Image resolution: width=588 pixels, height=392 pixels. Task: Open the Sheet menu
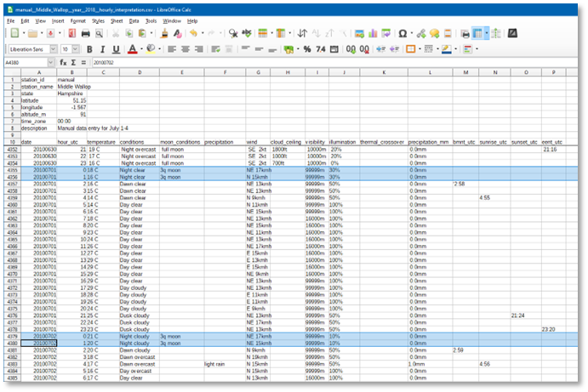[x=116, y=20]
